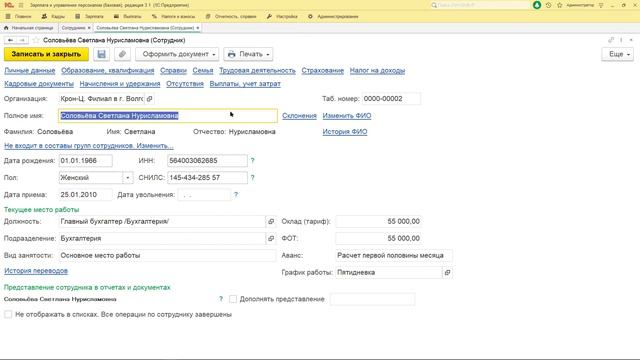The image size is (640, 360).
Task: Open the Выплаты section
Action: pos(127,16)
